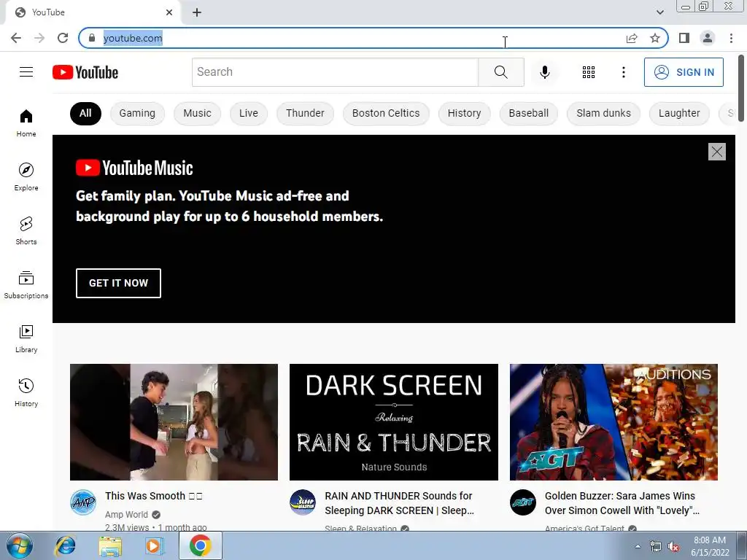Viewport: 747px width, 560px height.
Task: Select the Music filter chip
Action: tap(197, 113)
